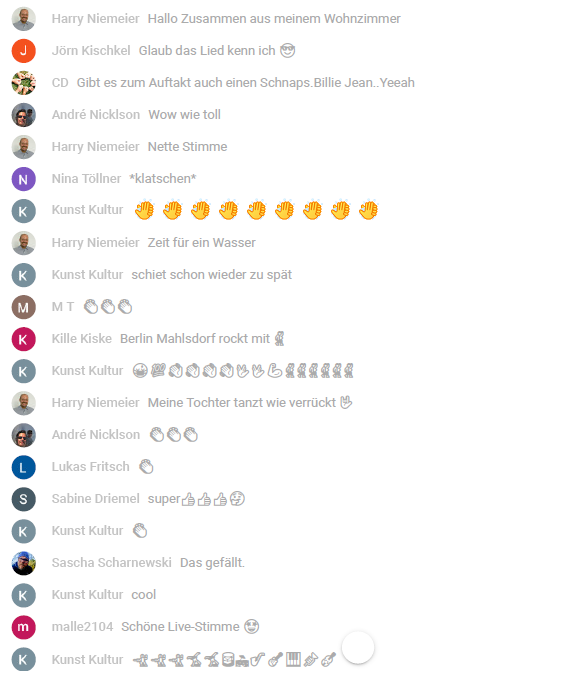Screen dimensions: 563x688
Task: Click the yellow clapping hands emoji row
Action: coord(256,210)
